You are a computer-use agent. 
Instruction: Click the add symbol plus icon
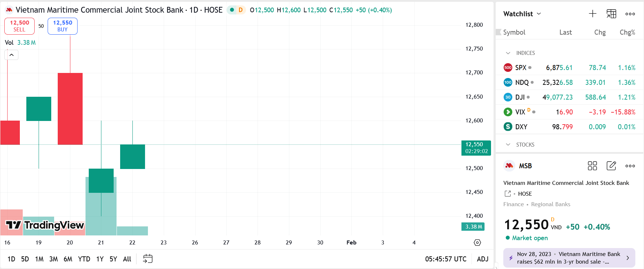coord(592,14)
